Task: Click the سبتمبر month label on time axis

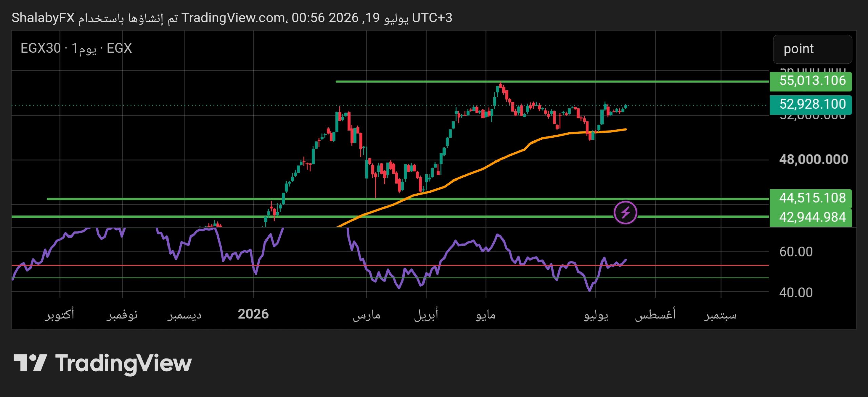Action: click(721, 315)
